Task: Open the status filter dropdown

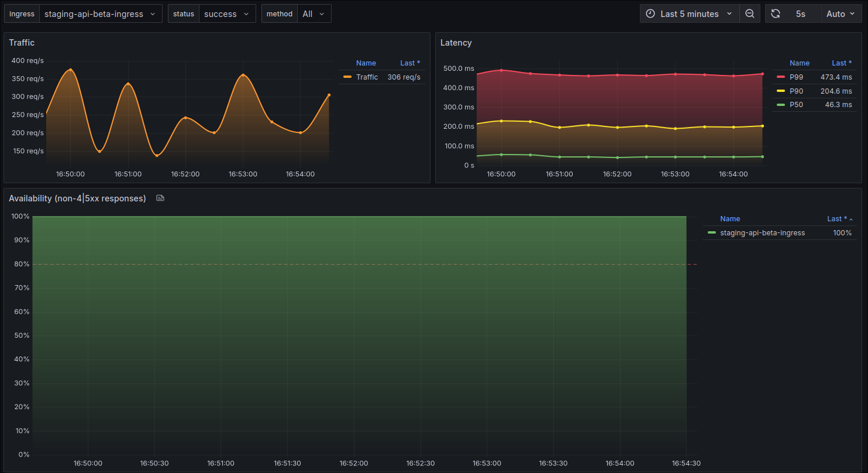Action: 227,14
